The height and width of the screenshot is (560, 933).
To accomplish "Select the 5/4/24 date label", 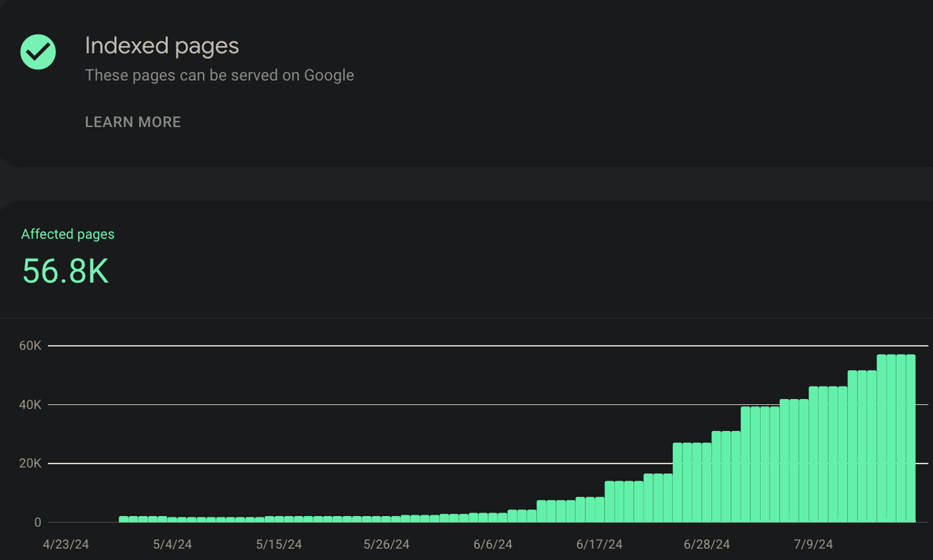I will click(x=172, y=544).
